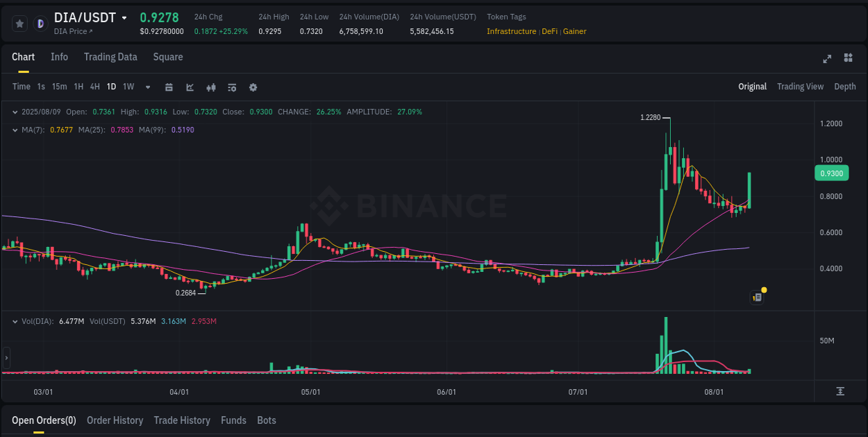
Task: Click the auto-fit scale icon below price axis
Action: pos(840,392)
